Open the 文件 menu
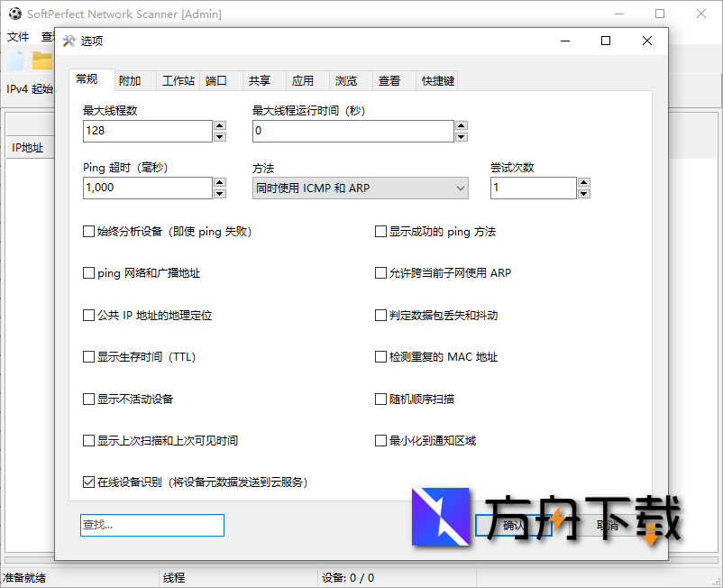 18,36
